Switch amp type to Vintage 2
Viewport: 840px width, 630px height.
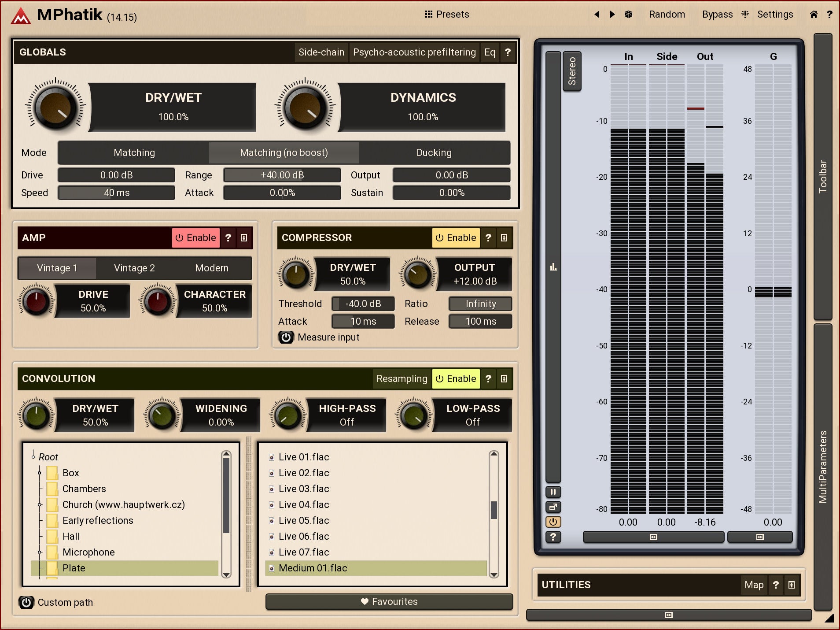click(x=134, y=268)
